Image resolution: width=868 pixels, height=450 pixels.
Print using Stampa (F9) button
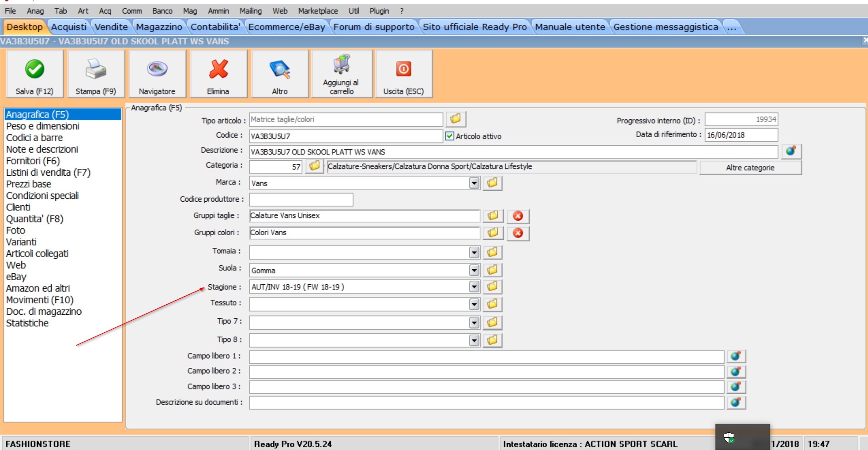click(96, 74)
